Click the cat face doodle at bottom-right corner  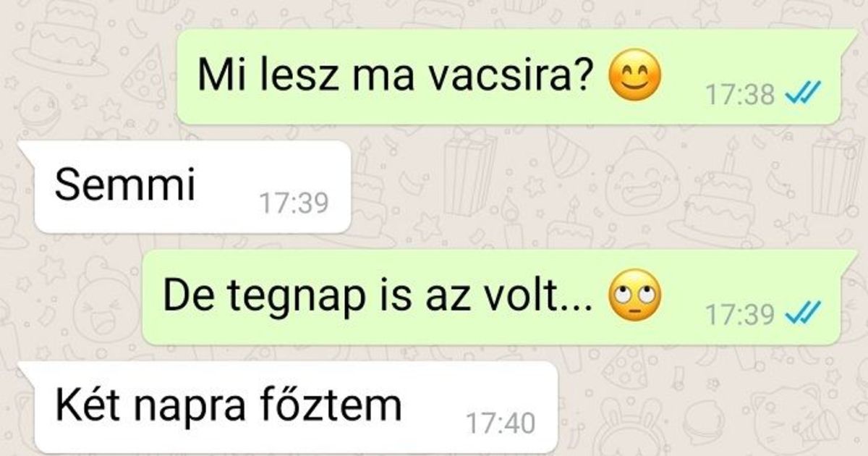point(832,427)
